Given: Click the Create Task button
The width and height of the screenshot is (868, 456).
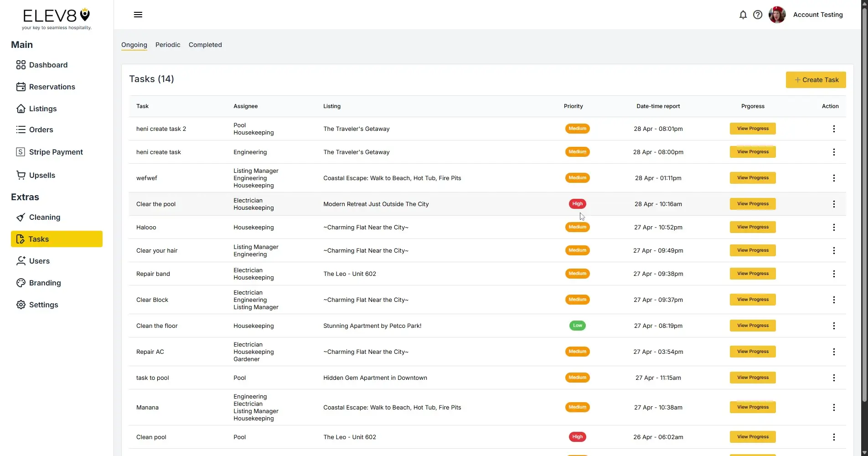Looking at the screenshot, I should [x=816, y=80].
